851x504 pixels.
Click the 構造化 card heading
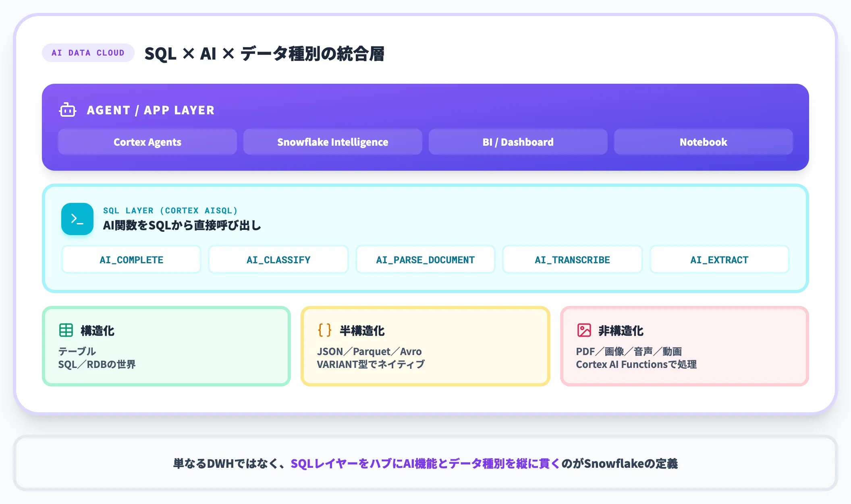click(98, 330)
